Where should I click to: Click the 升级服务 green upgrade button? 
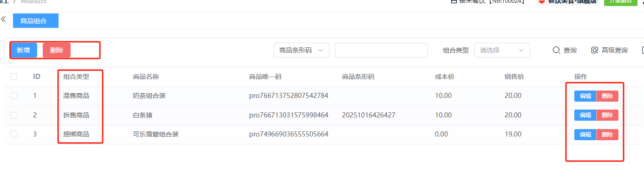(620, 1)
